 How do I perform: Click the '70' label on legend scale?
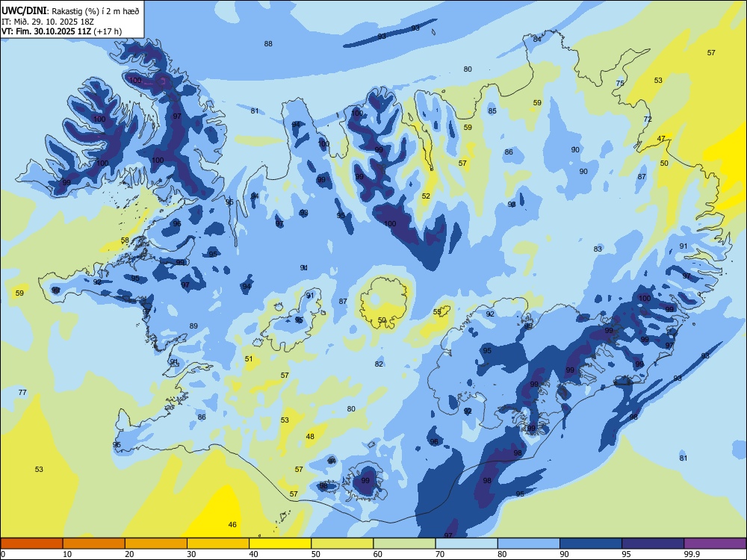[440, 554]
